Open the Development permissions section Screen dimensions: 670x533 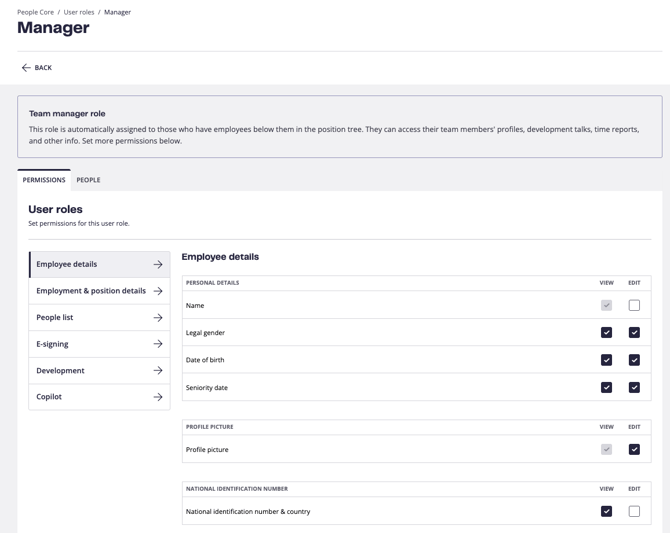61,371
